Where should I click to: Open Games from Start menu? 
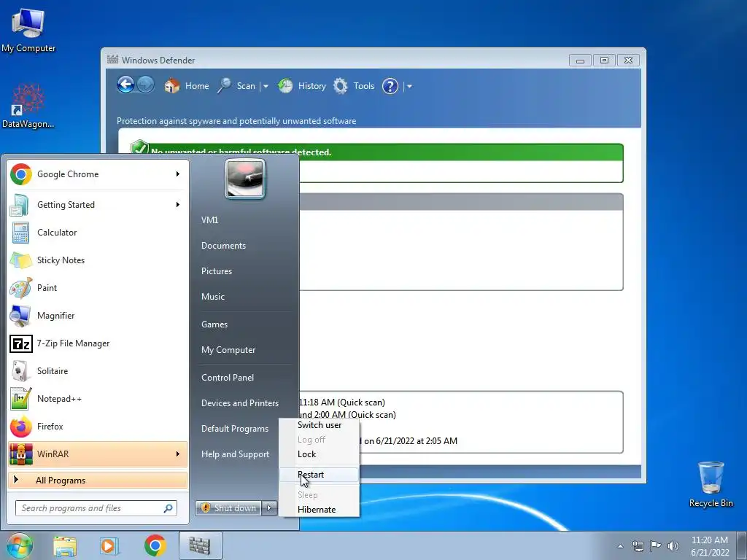tap(214, 324)
